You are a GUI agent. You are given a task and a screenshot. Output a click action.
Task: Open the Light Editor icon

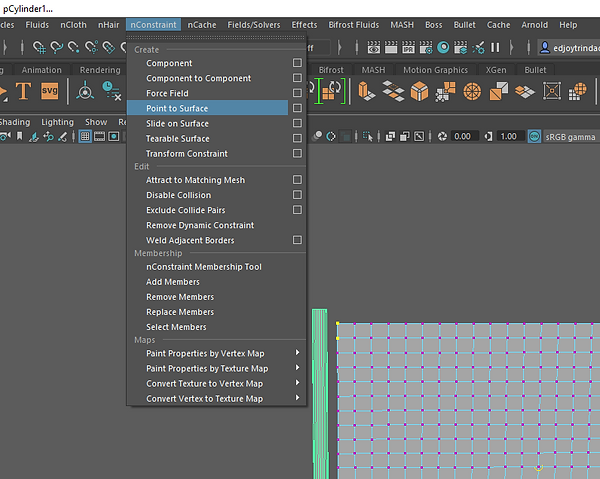478,47
